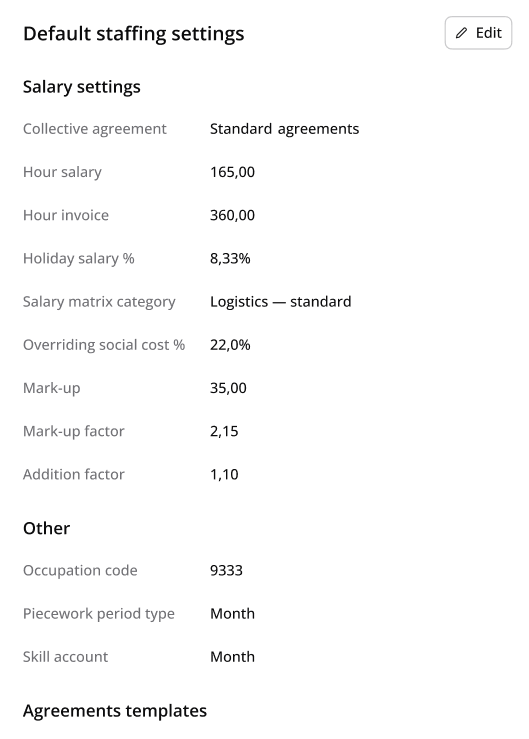The image size is (529, 739).
Task: Select the Standard agreements value
Action: (x=284, y=129)
